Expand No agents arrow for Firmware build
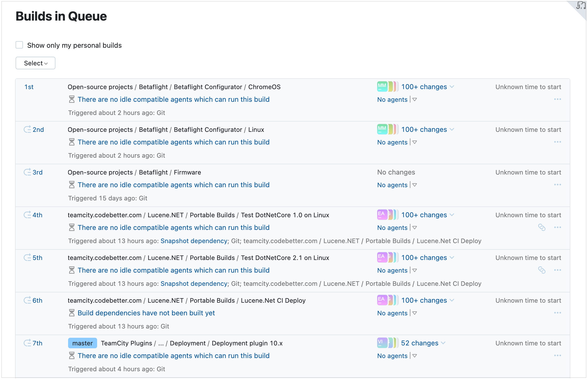This screenshot has width=588, height=381. coord(415,185)
